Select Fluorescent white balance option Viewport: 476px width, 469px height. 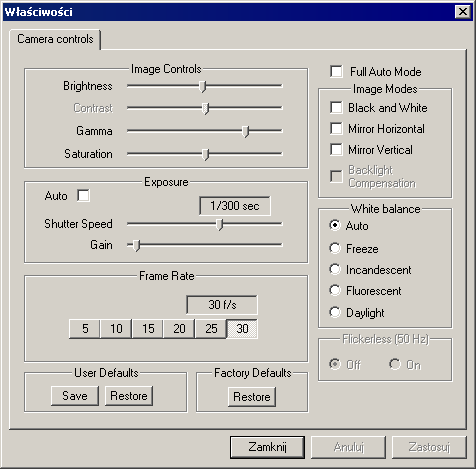[x=335, y=290]
